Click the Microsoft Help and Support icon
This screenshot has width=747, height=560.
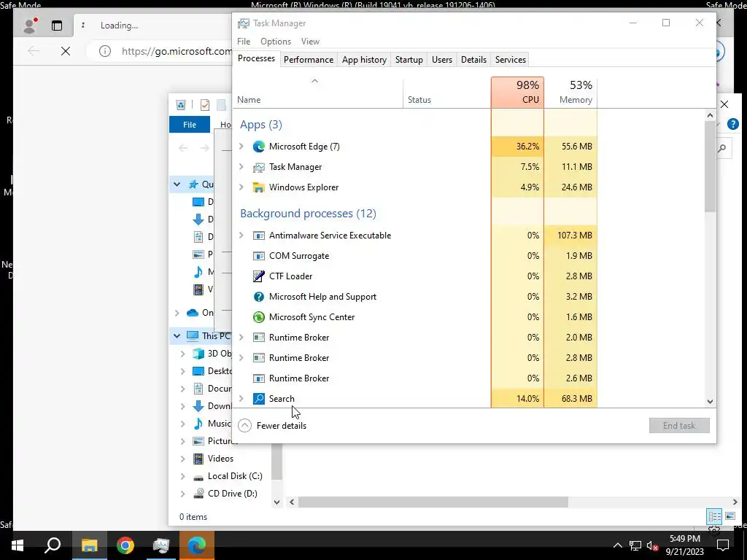[x=259, y=297]
